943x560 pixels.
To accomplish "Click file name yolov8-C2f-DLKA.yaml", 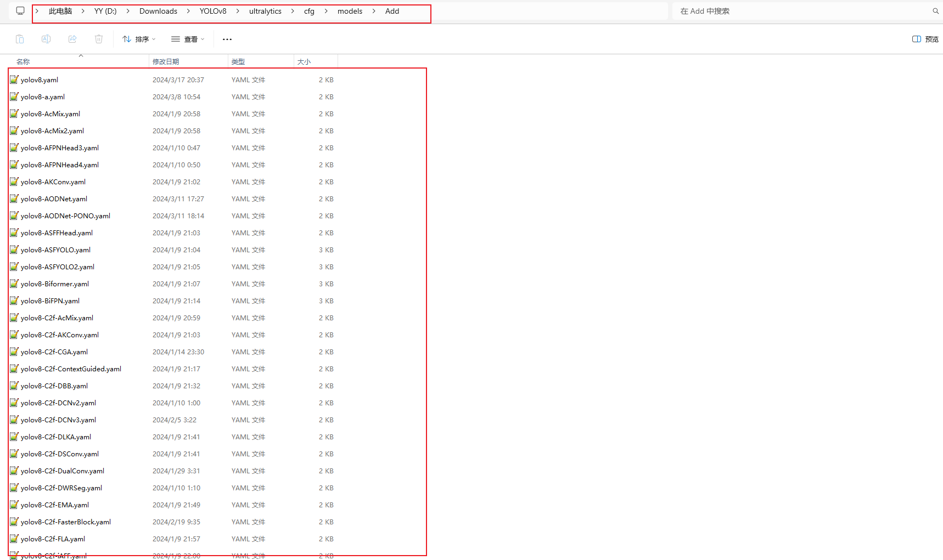I will click(x=56, y=437).
